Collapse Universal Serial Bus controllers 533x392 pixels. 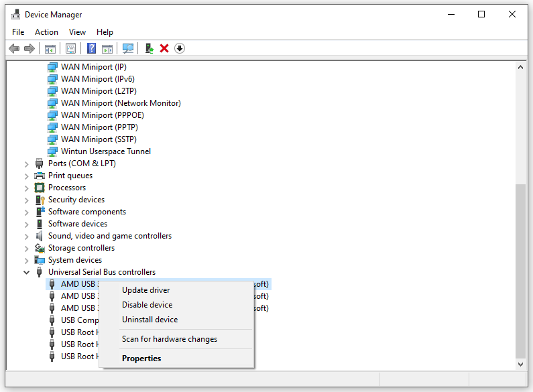[27, 272]
